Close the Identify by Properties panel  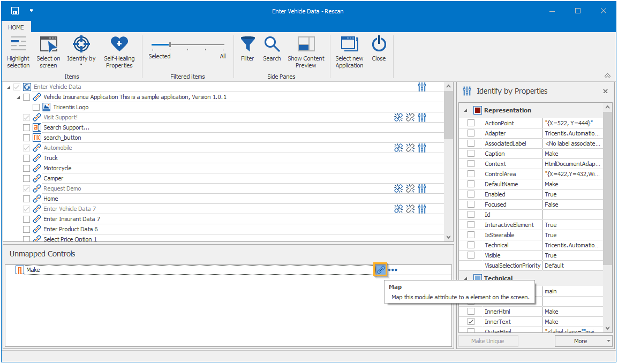605,92
